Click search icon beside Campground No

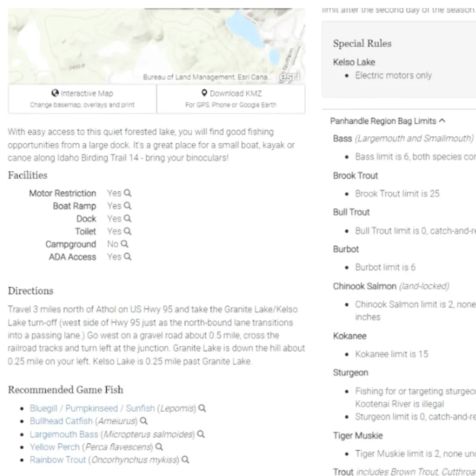[x=124, y=244]
